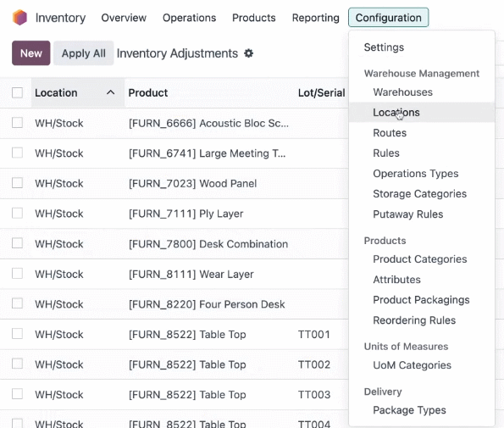Select Putaway Rules menu entry
This screenshot has width=504, height=428.
(408, 214)
